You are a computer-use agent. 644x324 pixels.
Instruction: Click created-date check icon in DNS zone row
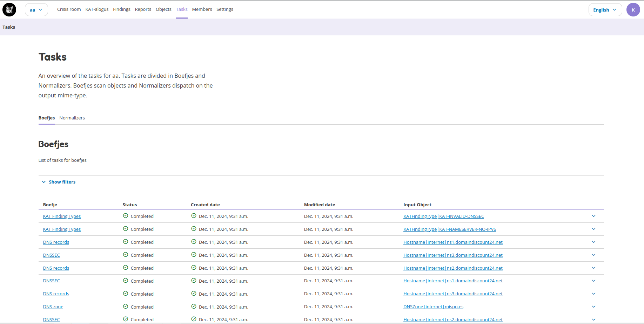click(194, 306)
